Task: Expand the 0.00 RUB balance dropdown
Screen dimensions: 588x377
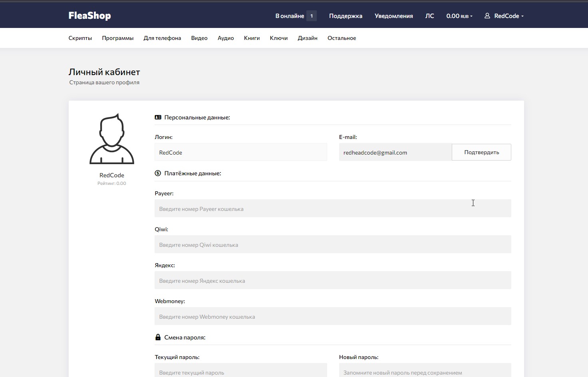Action: click(459, 16)
